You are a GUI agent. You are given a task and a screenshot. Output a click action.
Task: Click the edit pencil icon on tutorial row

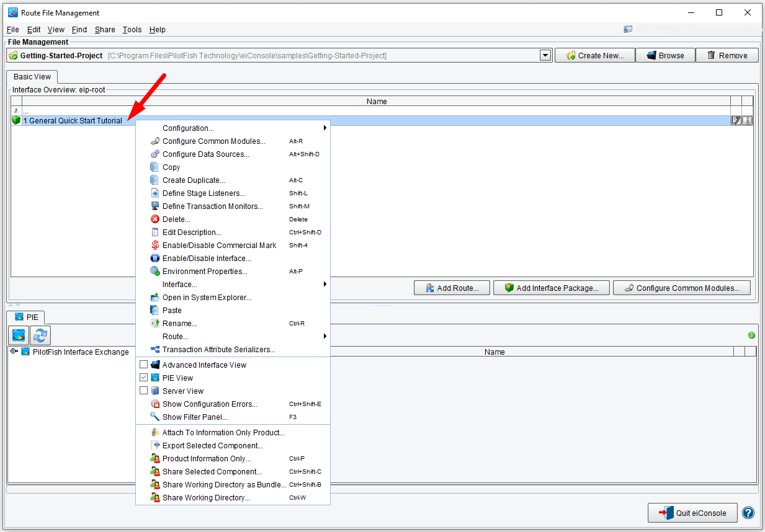pyautogui.click(x=736, y=121)
